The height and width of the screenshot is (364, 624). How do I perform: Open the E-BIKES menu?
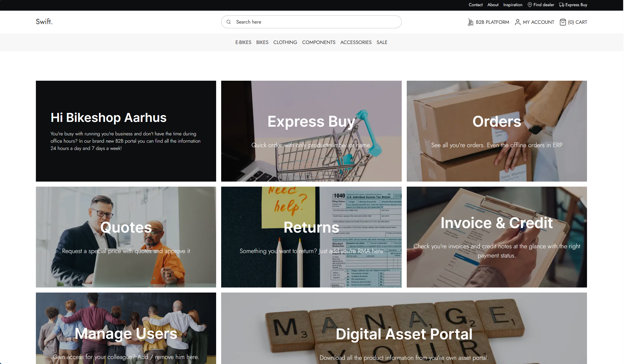pyautogui.click(x=243, y=42)
